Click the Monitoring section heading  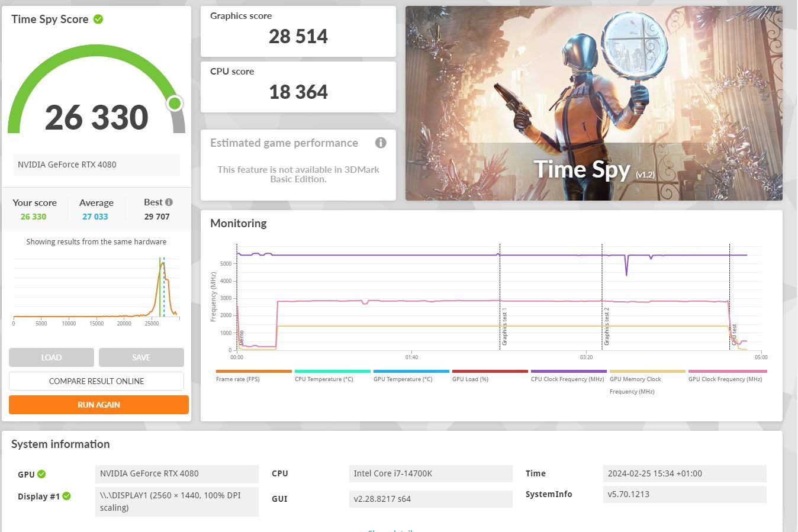[x=239, y=223]
